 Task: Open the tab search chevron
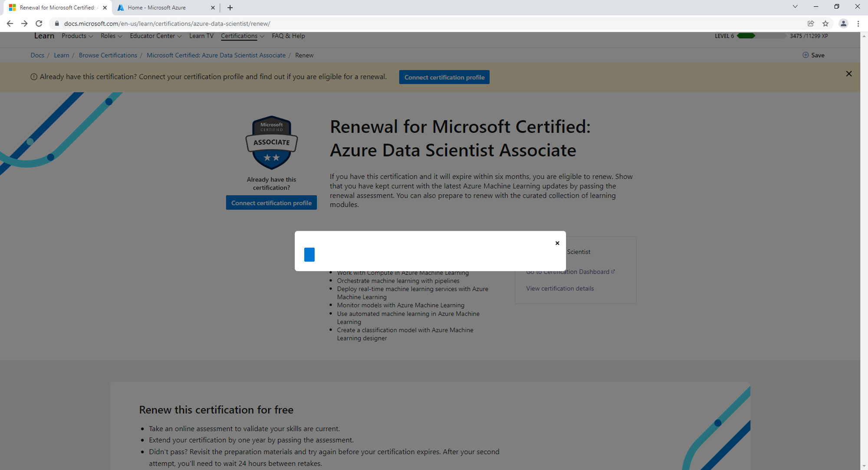(x=795, y=7)
